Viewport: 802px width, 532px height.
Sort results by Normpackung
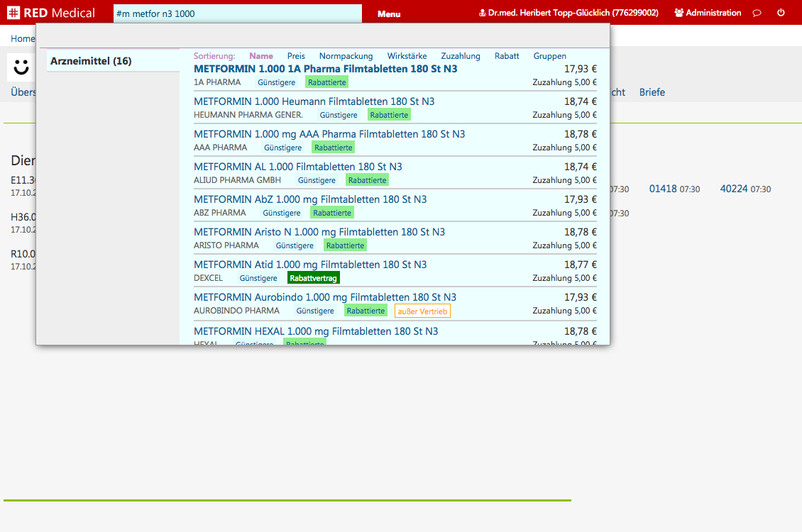coord(346,56)
